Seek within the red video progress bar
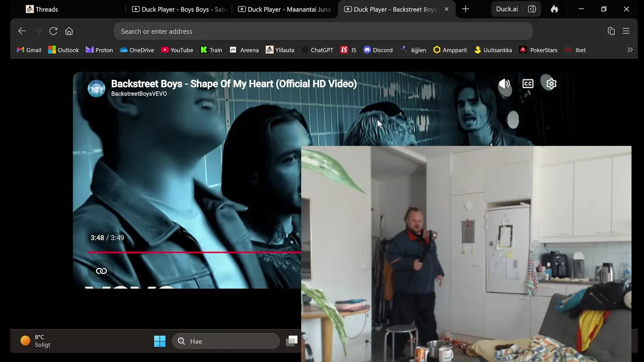This screenshot has height=362, width=644. pos(194,252)
